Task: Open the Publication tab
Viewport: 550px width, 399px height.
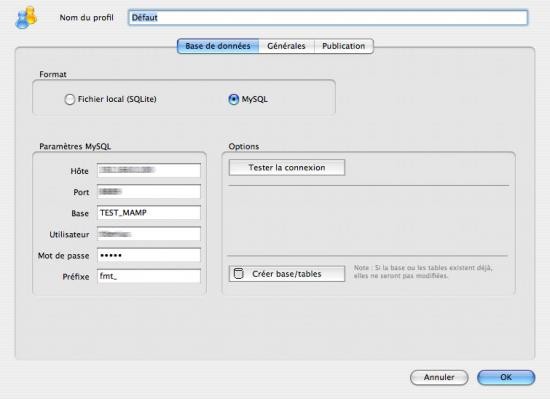Action: (343, 46)
